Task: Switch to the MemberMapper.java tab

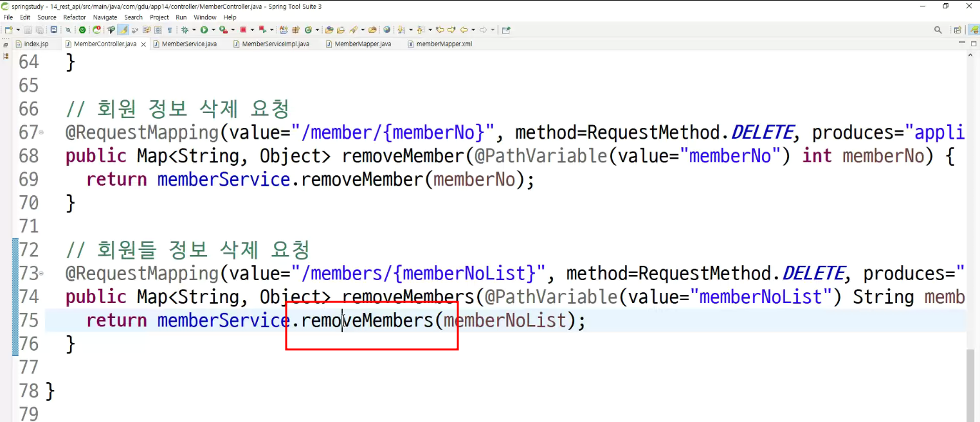Action: click(362, 44)
